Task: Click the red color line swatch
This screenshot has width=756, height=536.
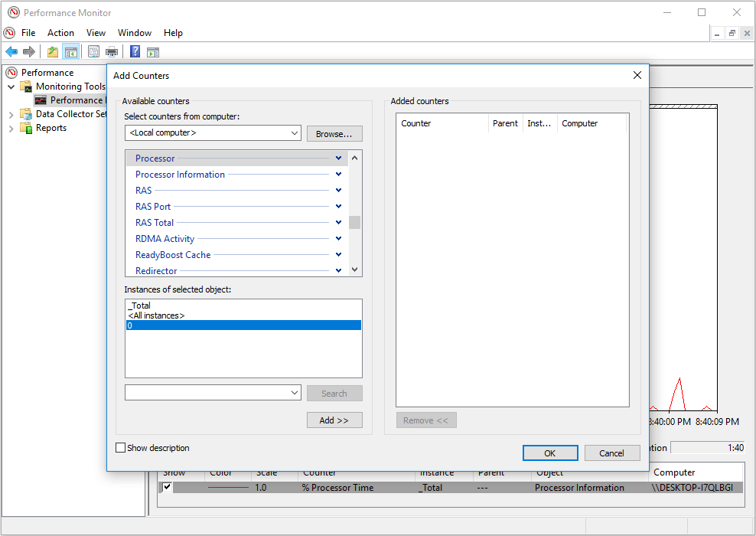Action: (228, 487)
